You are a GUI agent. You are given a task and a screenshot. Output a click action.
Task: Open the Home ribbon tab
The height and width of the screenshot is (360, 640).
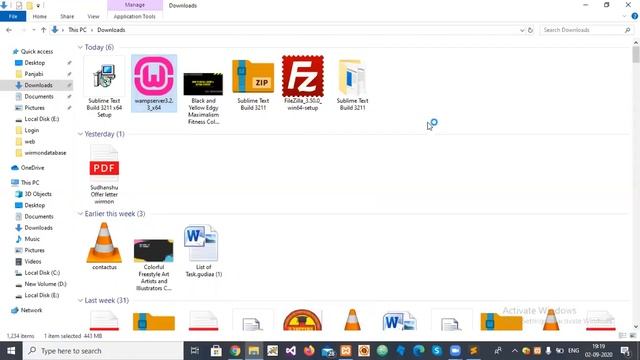click(40, 16)
